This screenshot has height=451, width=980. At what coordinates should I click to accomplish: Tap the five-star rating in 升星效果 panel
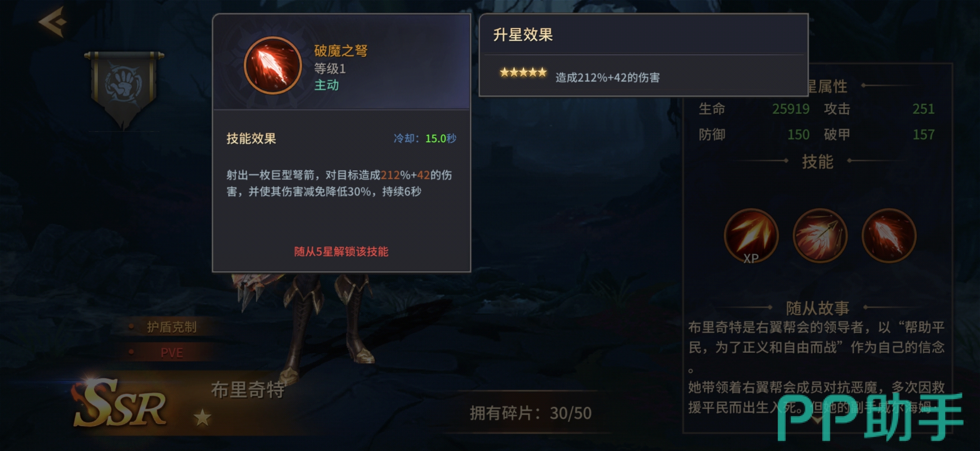coord(523,72)
